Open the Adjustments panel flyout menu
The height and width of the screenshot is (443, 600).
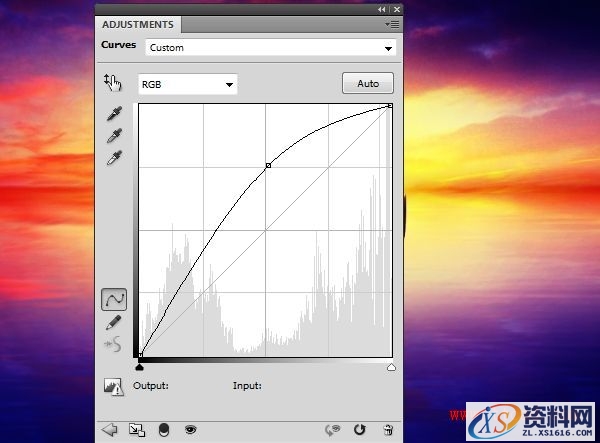[392, 24]
